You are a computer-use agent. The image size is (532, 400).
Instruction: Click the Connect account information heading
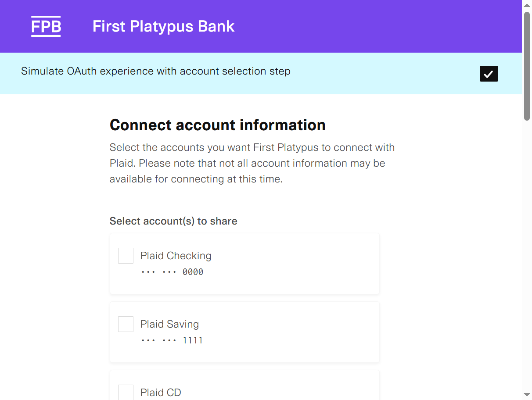coord(217,125)
